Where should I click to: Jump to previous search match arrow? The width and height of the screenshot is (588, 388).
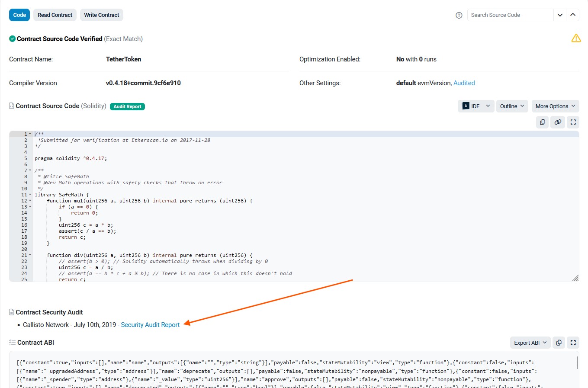(572, 15)
